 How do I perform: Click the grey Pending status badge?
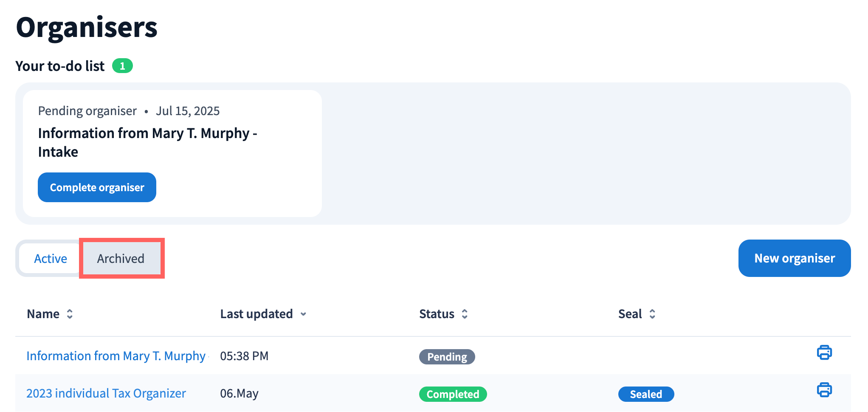[447, 357]
